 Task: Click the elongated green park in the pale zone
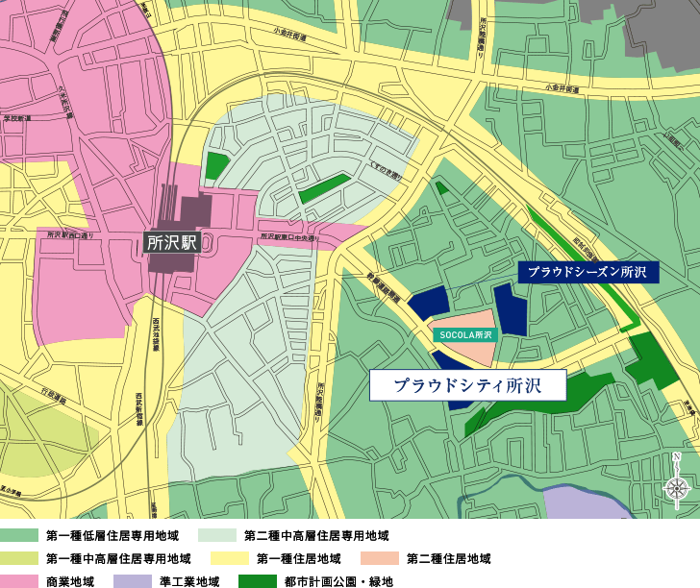point(325,188)
